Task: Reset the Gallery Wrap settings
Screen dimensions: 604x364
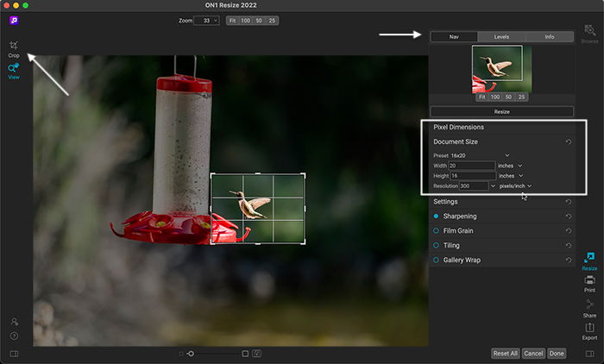Action: 569,260
